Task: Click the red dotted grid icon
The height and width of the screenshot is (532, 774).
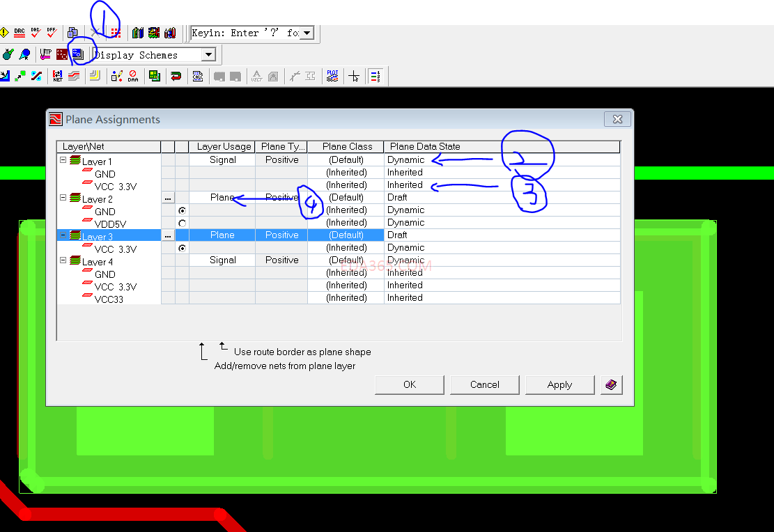Action: [x=116, y=33]
